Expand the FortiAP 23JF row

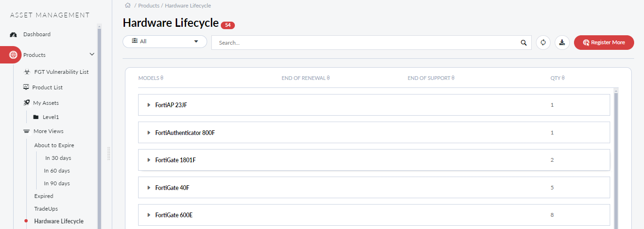tap(149, 105)
